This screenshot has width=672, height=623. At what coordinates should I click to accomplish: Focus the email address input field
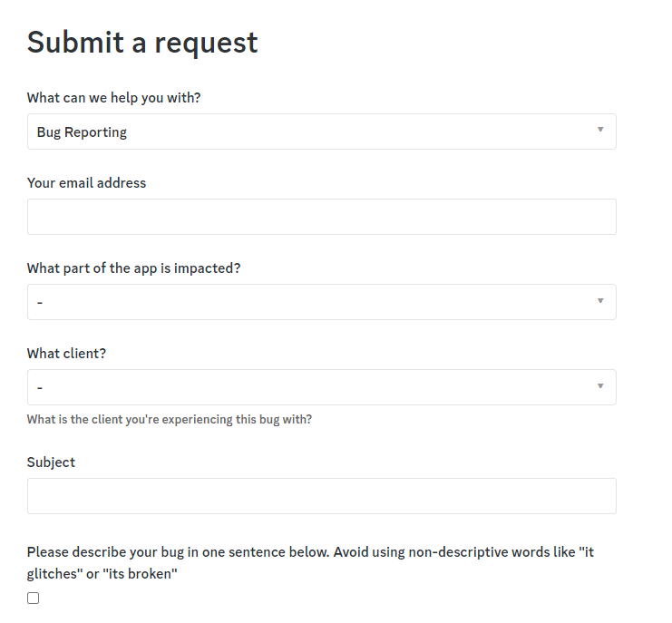(x=321, y=217)
